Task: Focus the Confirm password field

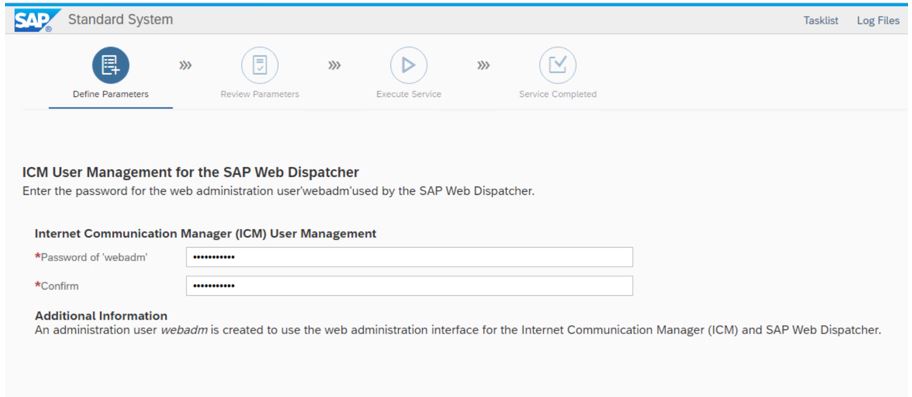Action: pos(409,285)
